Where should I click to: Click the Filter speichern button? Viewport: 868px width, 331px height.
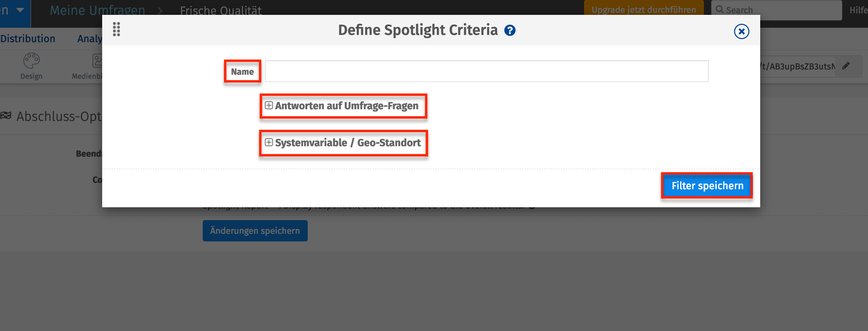707,185
